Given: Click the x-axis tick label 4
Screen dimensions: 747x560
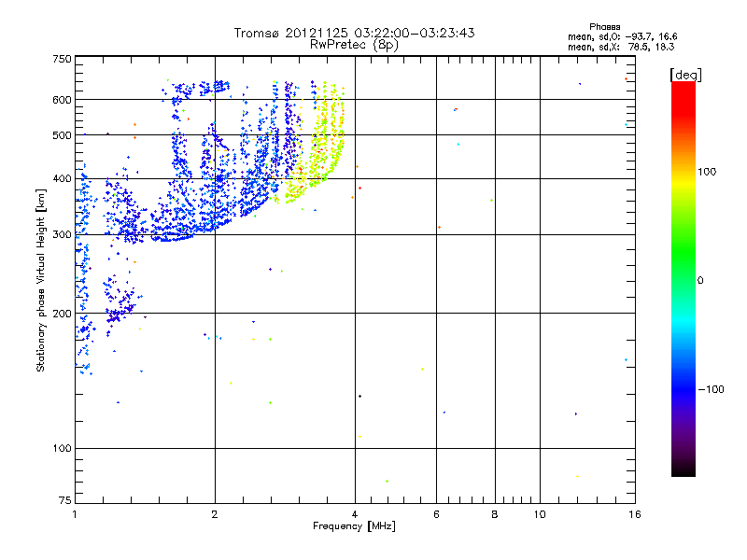Looking at the screenshot, I should tap(355, 514).
